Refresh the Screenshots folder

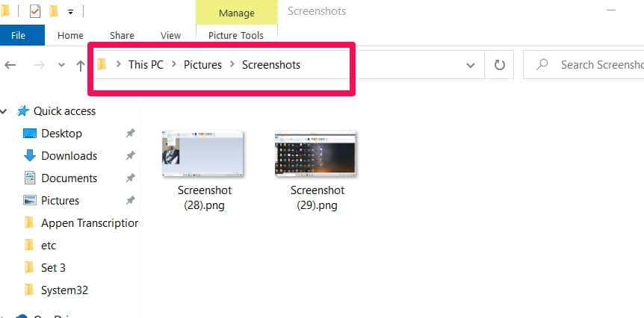coord(499,65)
